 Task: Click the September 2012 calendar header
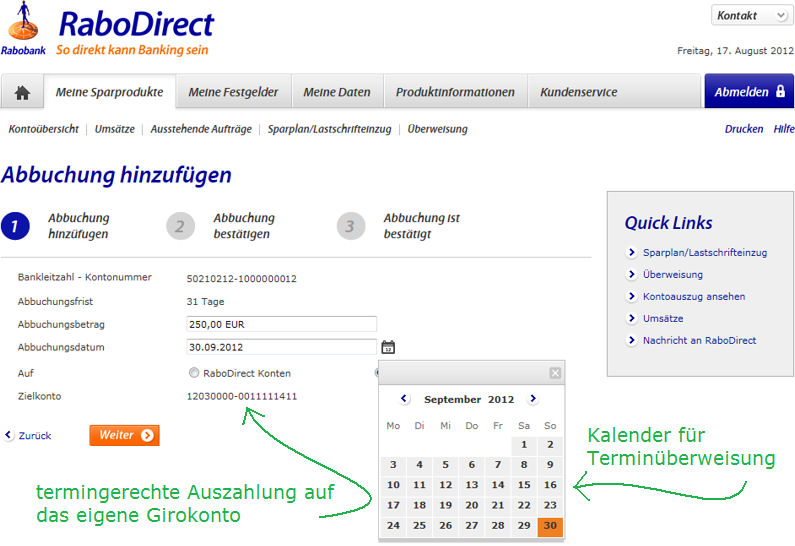[469, 399]
